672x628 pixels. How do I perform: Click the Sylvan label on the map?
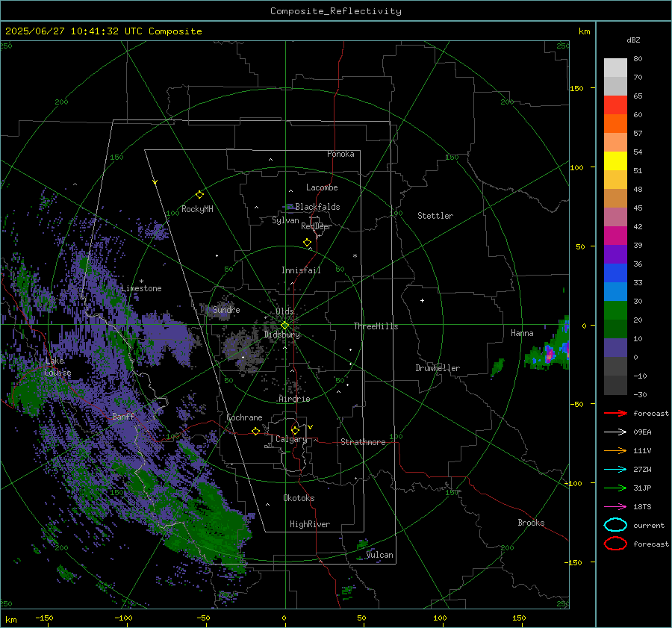coord(285,220)
